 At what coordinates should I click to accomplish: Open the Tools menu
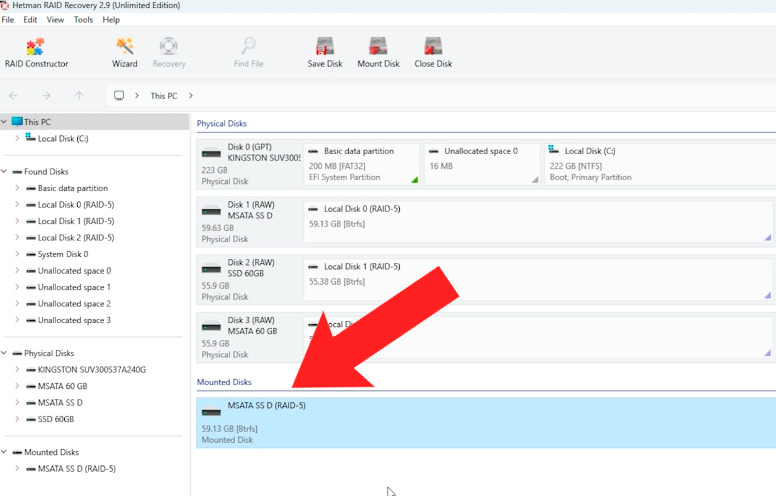click(x=83, y=20)
